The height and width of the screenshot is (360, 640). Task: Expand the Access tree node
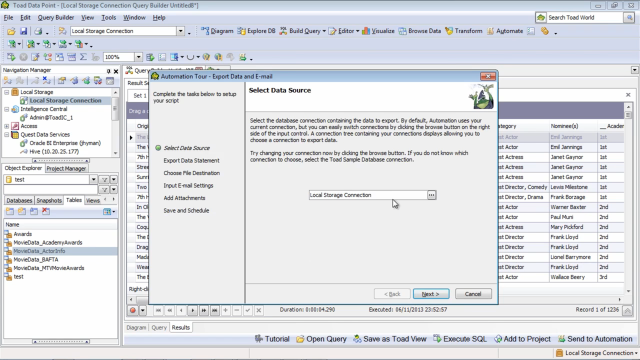pos(7,126)
